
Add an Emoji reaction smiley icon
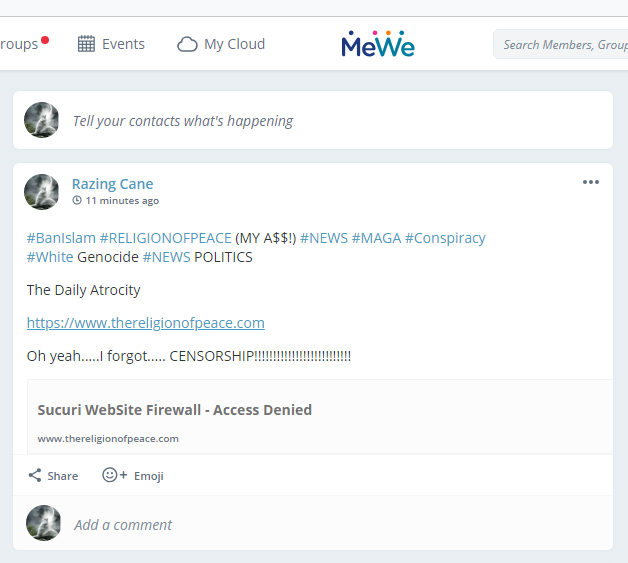[x=114, y=475]
